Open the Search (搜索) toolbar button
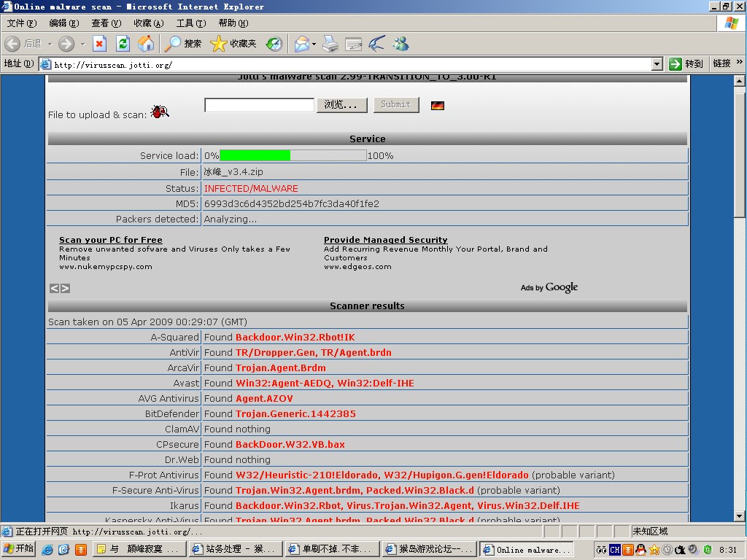747x560 pixels. [183, 44]
